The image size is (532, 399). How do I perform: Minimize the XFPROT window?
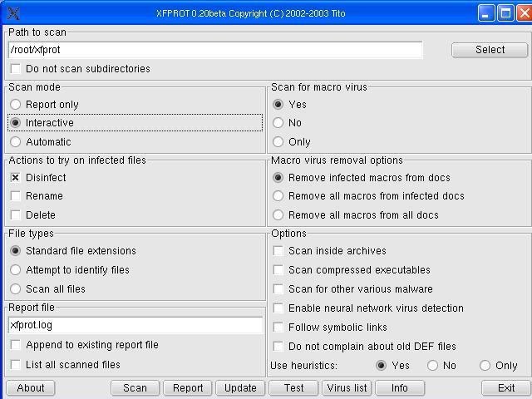point(486,13)
